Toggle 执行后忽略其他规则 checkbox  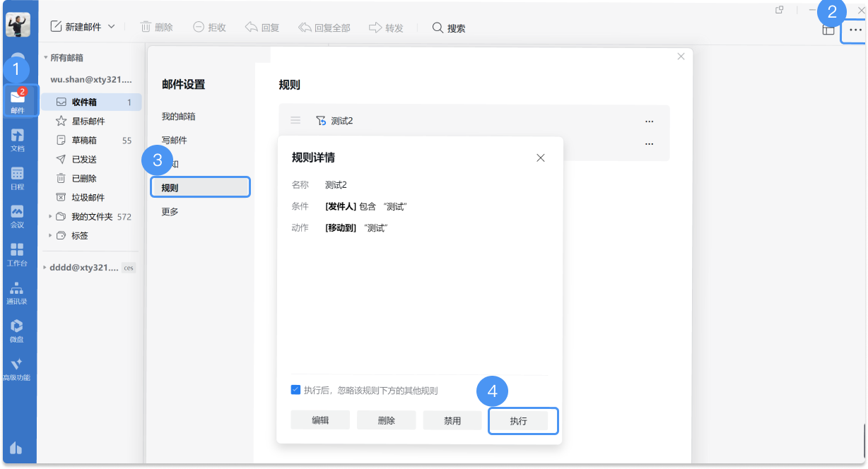(x=296, y=390)
